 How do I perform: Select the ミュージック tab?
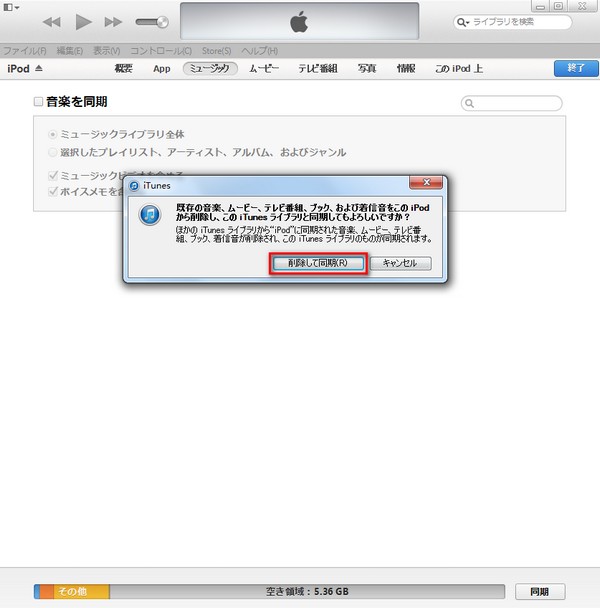[210, 69]
